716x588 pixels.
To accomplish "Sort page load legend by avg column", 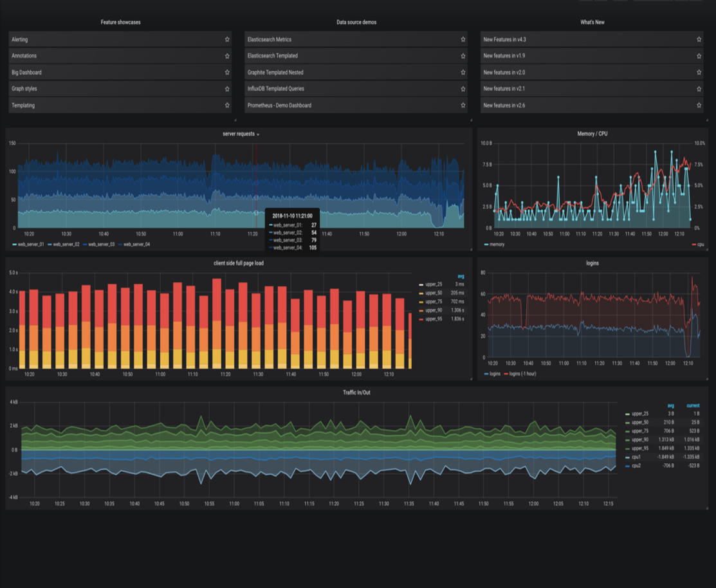I will (x=460, y=277).
